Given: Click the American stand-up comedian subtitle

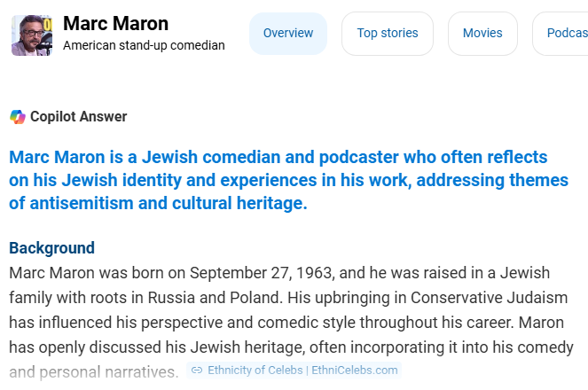Looking at the screenshot, I should (x=144, y=45).
